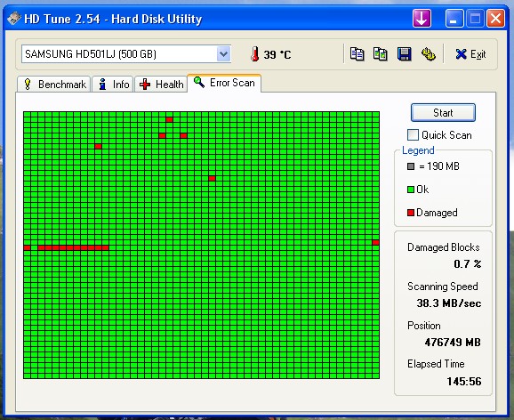Switch to the Health tab

point(161,85)
